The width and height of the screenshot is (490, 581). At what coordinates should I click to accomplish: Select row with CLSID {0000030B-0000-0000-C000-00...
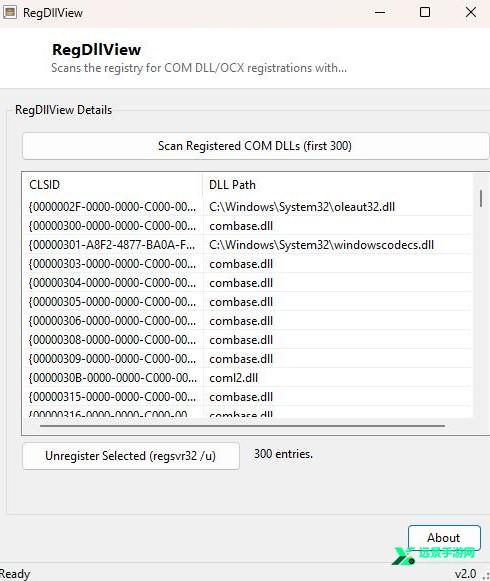(x=247, y=378)
